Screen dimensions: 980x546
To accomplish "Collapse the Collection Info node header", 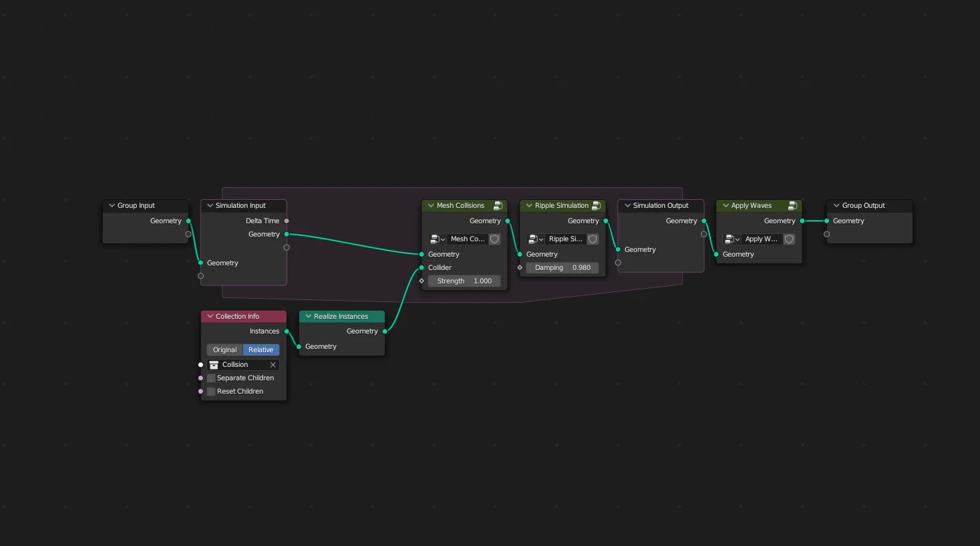I will tap(210, 316).
